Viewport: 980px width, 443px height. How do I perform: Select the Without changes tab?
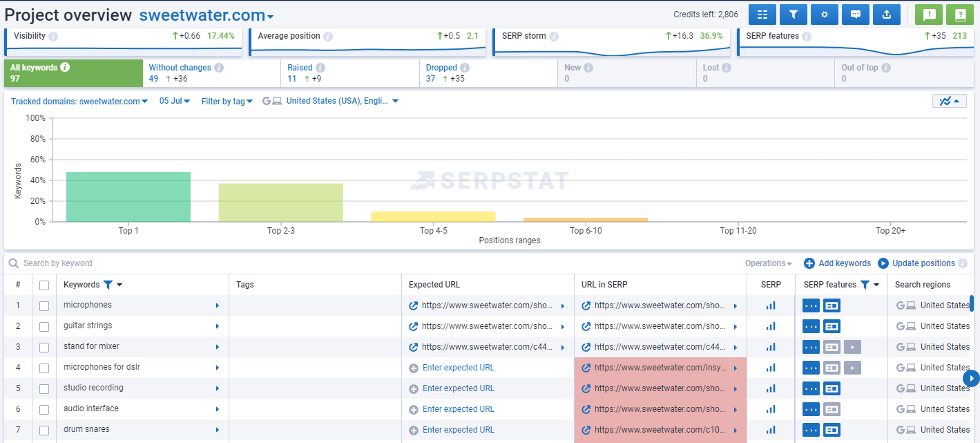point(212,73)
